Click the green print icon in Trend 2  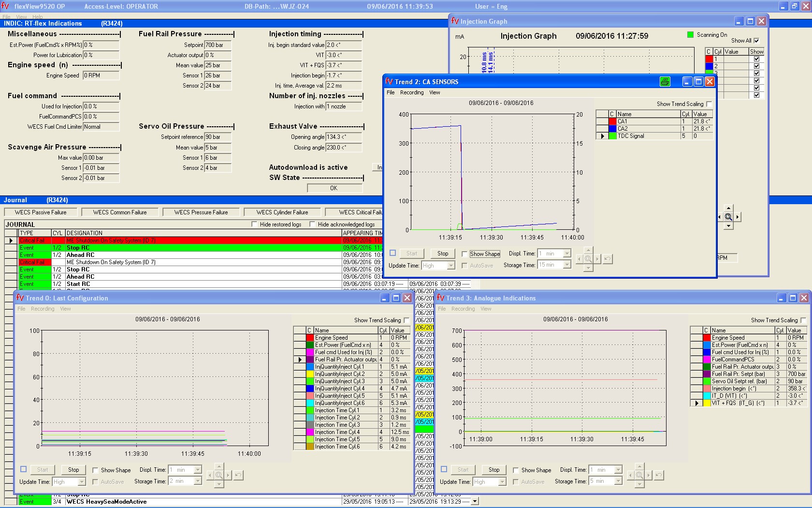pos(665,82)
